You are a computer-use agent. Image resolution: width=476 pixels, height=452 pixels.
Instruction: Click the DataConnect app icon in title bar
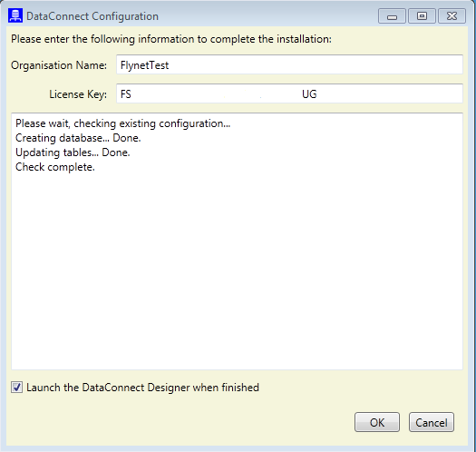click(x=15, y=15)
